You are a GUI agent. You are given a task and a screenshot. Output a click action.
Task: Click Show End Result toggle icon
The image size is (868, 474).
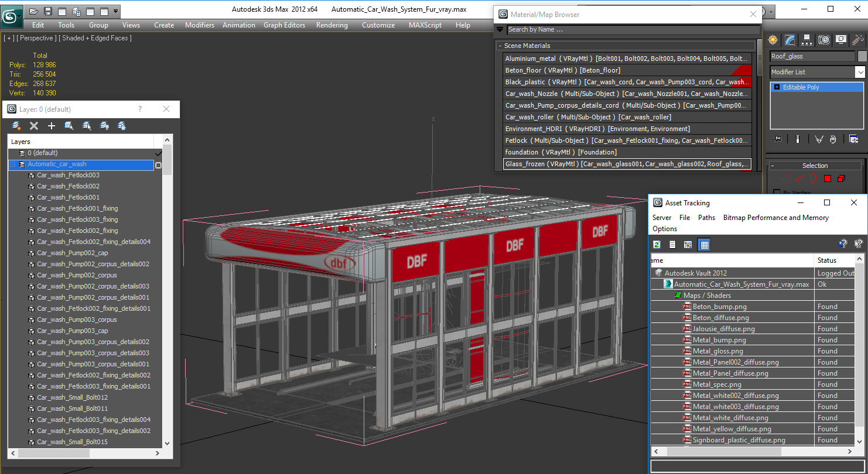pos(798,139)
